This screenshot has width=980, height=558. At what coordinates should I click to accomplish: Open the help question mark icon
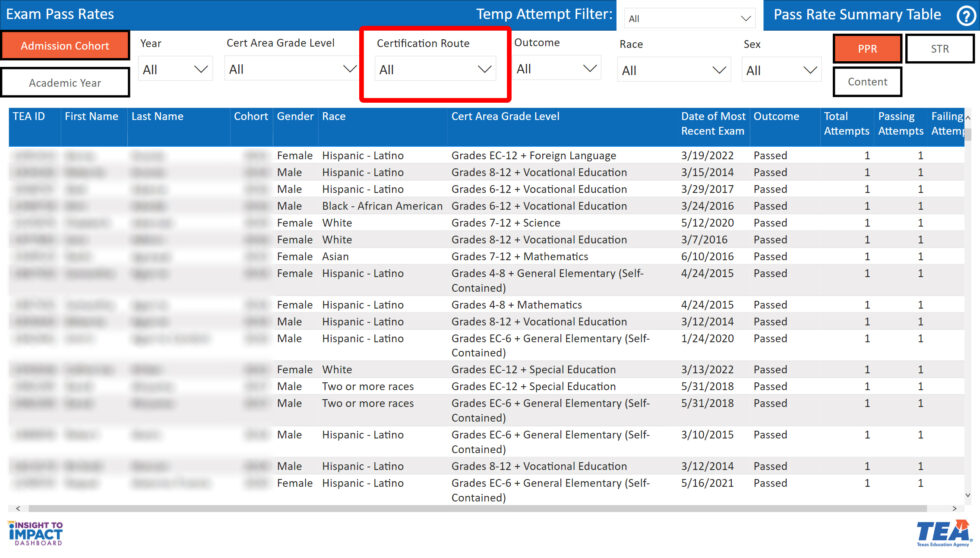click(x=966, y=16)
